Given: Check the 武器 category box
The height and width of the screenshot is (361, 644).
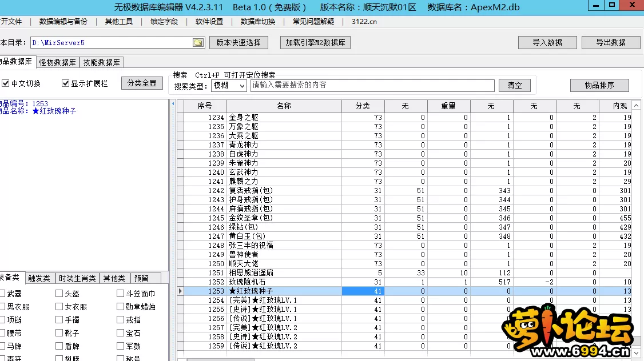Looking at the screenshot, I should click(x=2, y=294).
